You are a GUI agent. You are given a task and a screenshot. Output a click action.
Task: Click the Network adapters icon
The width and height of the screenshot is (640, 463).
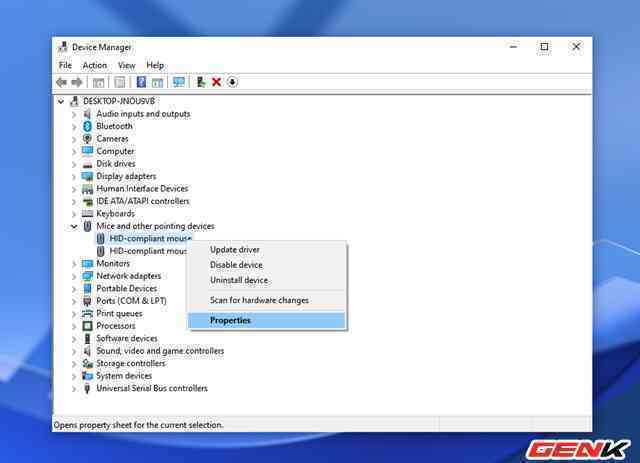coord(87,276)
